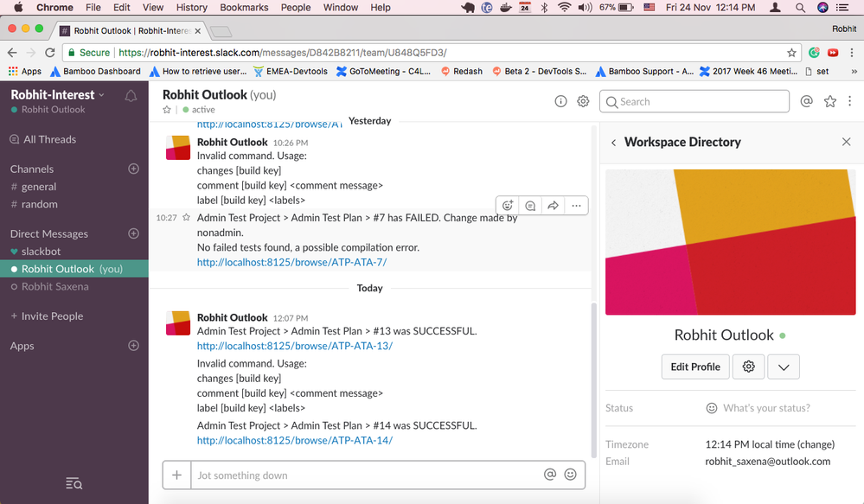864x504 pixels.
Task: Open Robhit-Interest workspace menu
Action: pos(57,95)
